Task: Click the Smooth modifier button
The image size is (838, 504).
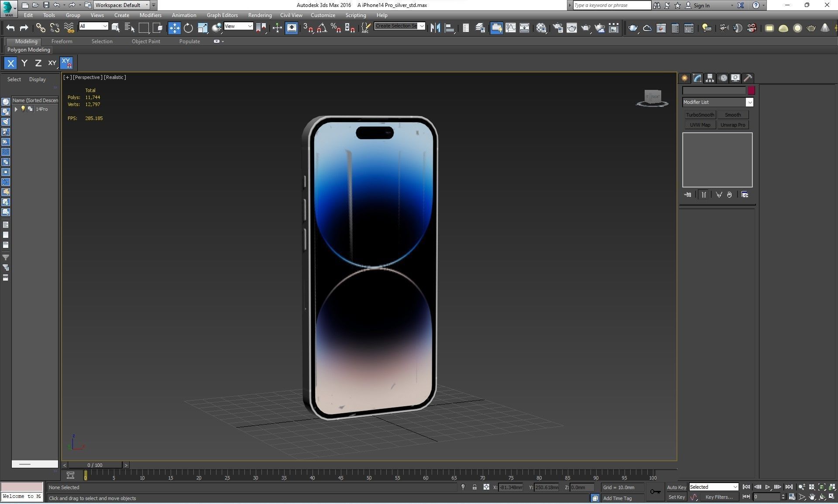Action: tap(733, 115)
